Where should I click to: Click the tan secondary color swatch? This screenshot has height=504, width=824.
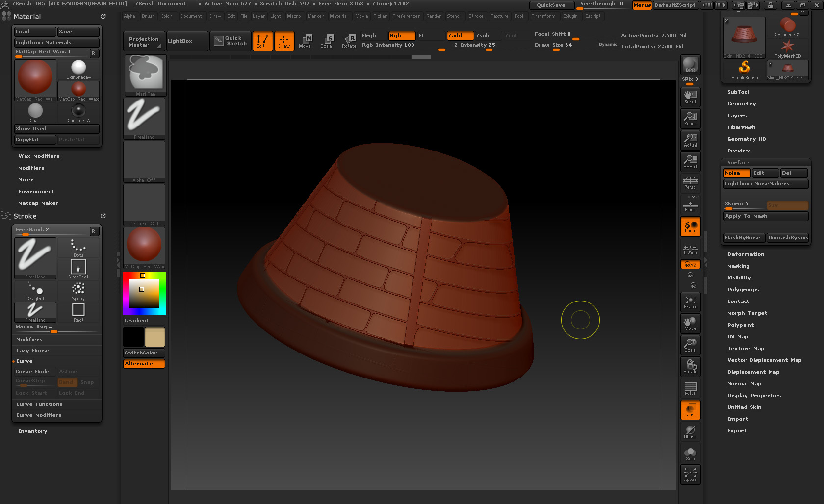click(154, 337)
